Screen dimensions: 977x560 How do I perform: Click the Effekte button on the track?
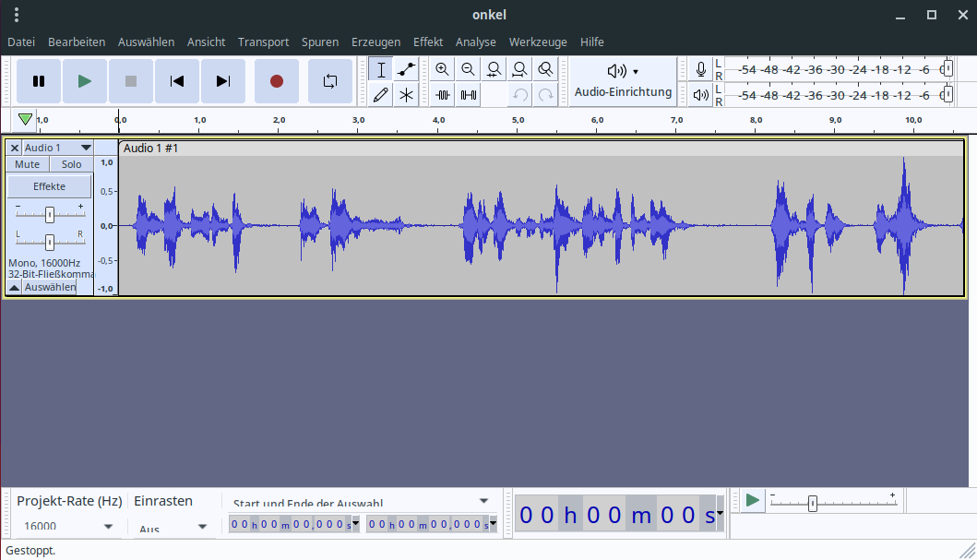pyautogui.click(x=48, y=185)
